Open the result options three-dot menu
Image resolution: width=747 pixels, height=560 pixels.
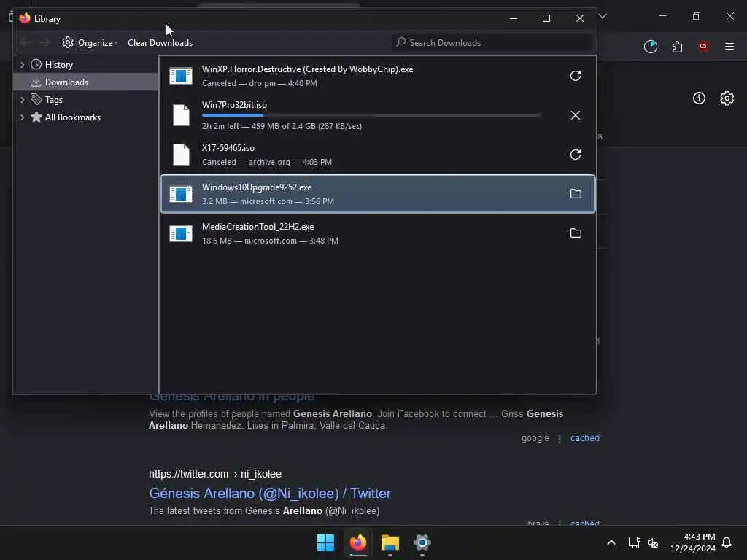(x=560, y=438)
